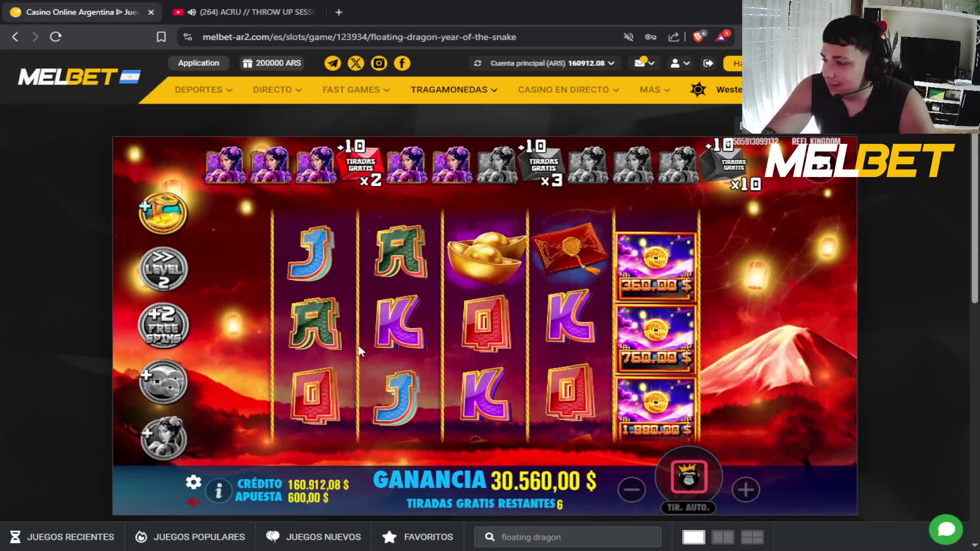This screenshot has height=551, width=980.
Task: Open Brave Shields lion icon
Action: tap(699, 36)
